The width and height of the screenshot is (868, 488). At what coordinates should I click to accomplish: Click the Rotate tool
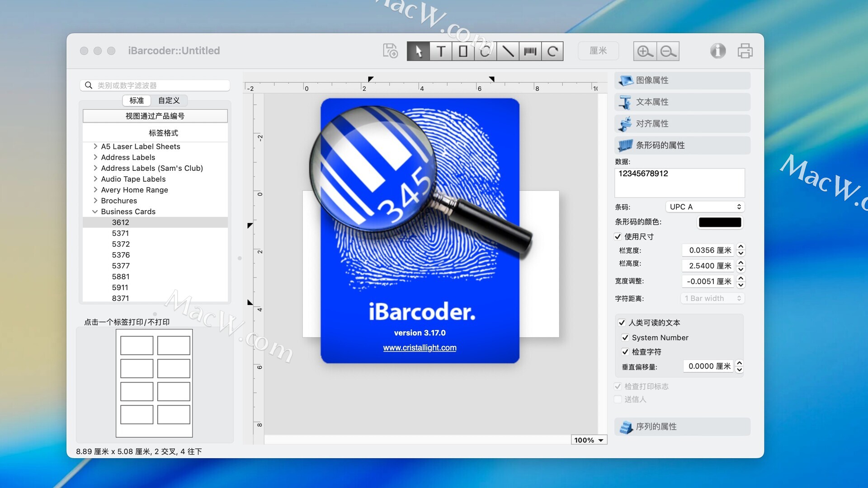pyautogui.click(x=552, y=51)
